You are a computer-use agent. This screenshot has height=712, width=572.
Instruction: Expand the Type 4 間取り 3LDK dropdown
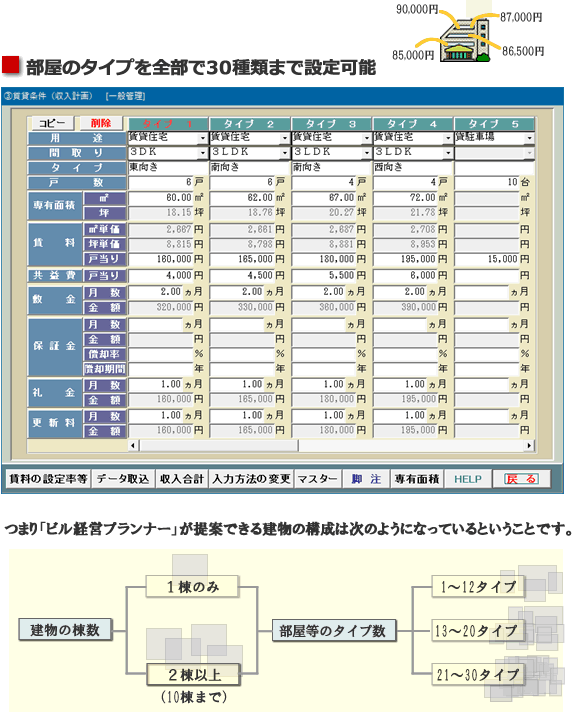click(x=448, y=153)
